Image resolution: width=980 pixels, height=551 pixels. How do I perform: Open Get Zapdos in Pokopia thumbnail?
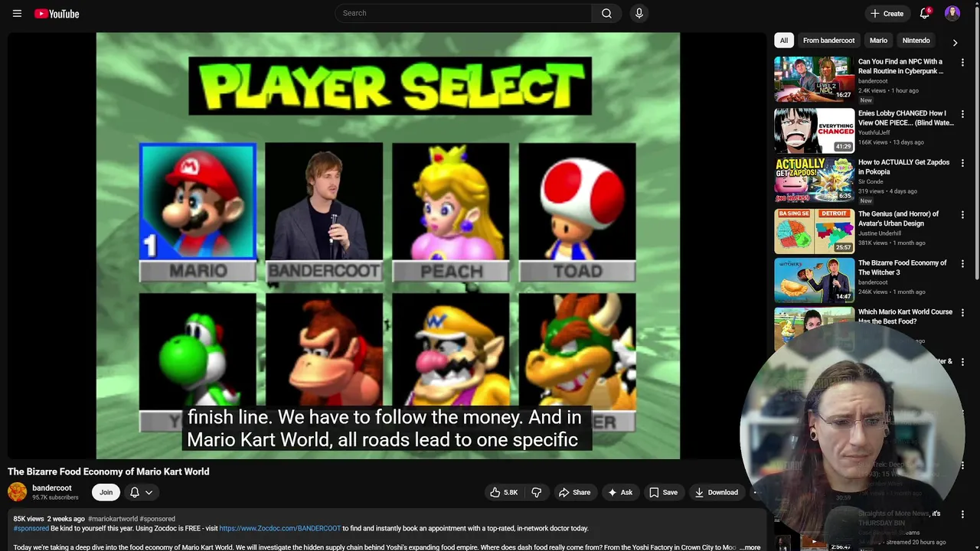814,180
